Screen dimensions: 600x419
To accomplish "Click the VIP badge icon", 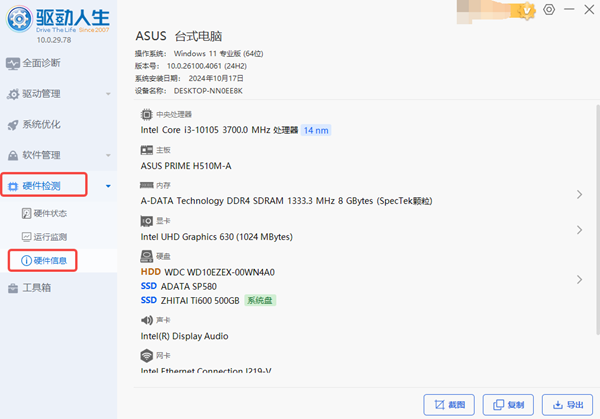I will coord(526,9).
